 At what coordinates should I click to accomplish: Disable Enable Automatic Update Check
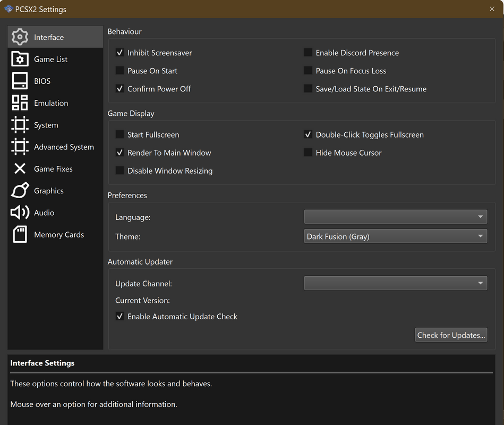pyautogui.click(x=120, y=316)
